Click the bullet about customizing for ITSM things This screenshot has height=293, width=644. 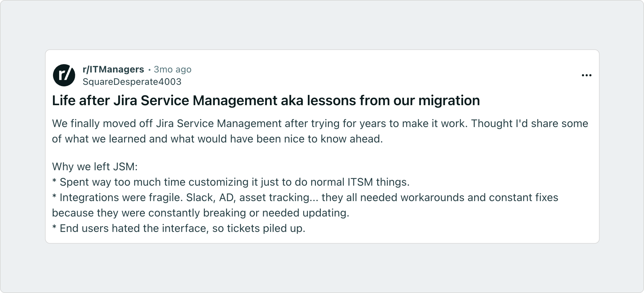tap(231, 182)
